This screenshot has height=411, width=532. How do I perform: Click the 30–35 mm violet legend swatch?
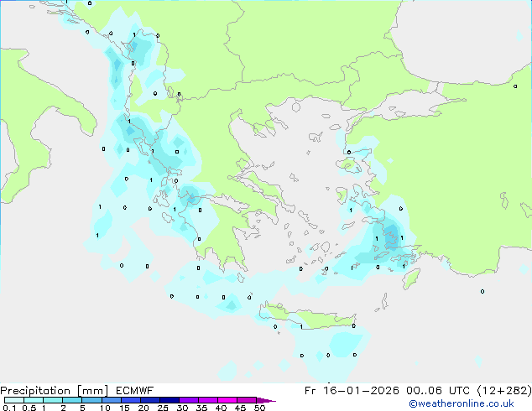(189, 400)
